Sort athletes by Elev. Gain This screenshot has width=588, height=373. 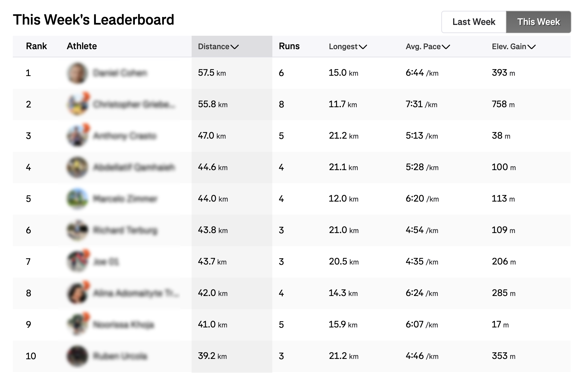514,47
